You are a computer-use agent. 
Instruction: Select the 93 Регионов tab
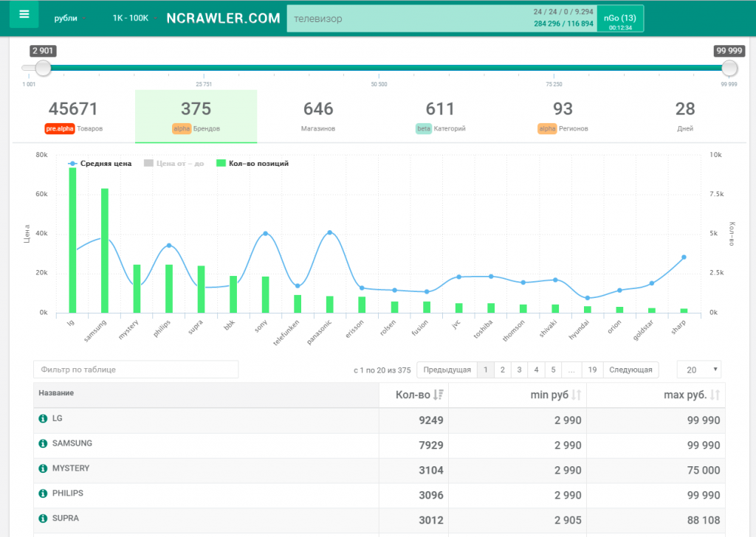point(563,116)
